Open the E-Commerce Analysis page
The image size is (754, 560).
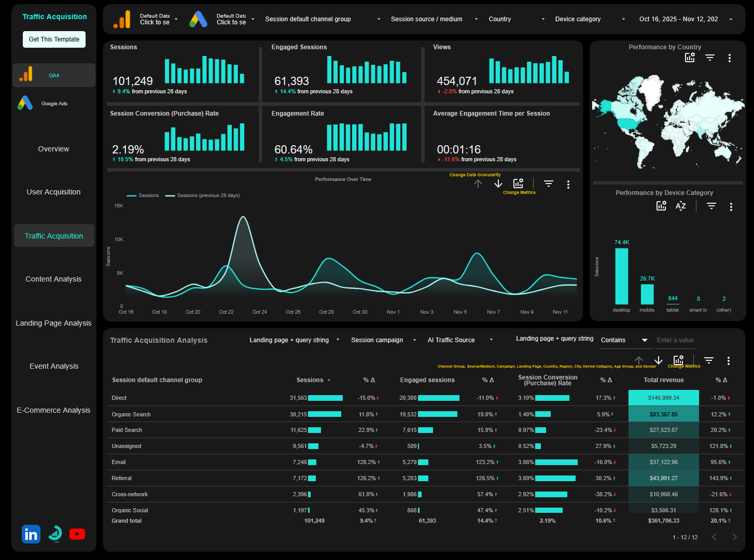point(54,410)
